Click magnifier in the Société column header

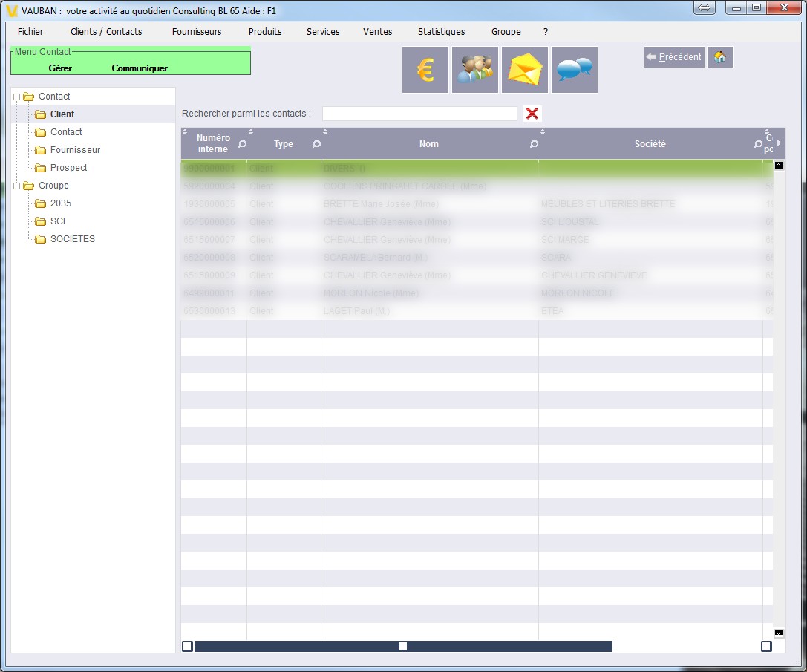(757, 144)
